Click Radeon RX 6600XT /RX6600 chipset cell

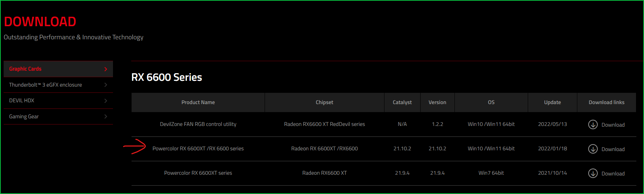coord(324,149)
